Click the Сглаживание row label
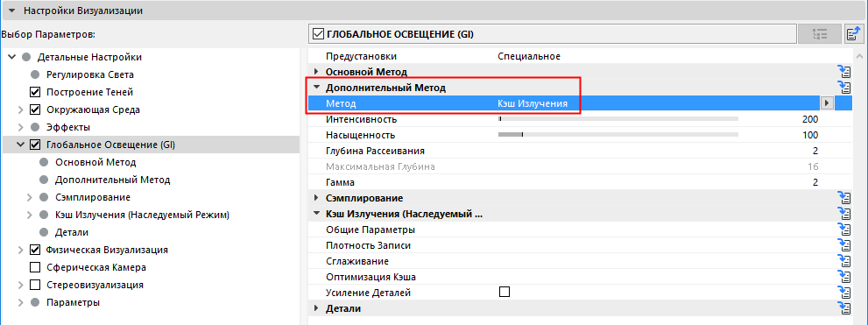 pos(357,261)
